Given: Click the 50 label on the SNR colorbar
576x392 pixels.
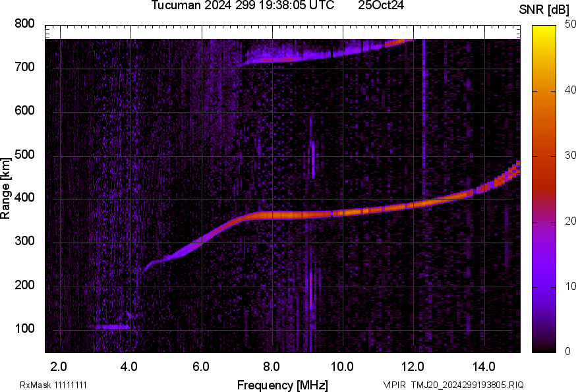Looking at the screenshot, I should coord(570,24).
